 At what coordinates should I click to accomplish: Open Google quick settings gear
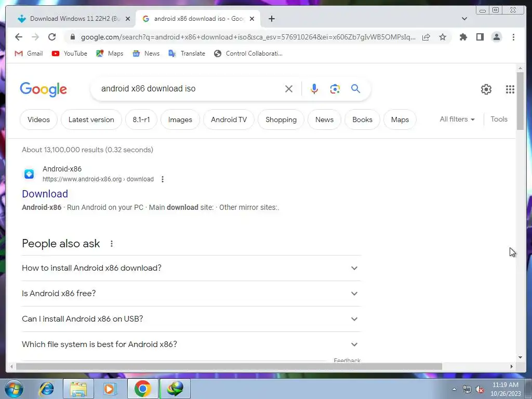pos(486,89)
